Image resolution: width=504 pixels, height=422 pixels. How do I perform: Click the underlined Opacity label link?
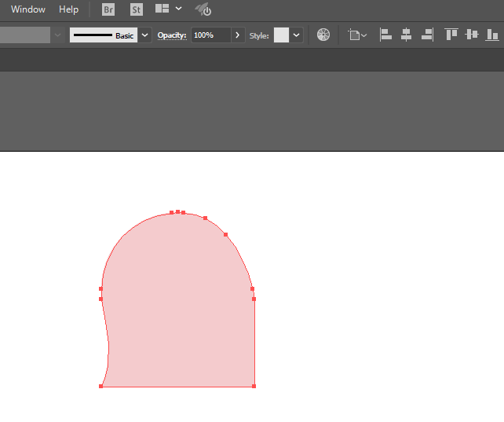[x=171, y=35]
